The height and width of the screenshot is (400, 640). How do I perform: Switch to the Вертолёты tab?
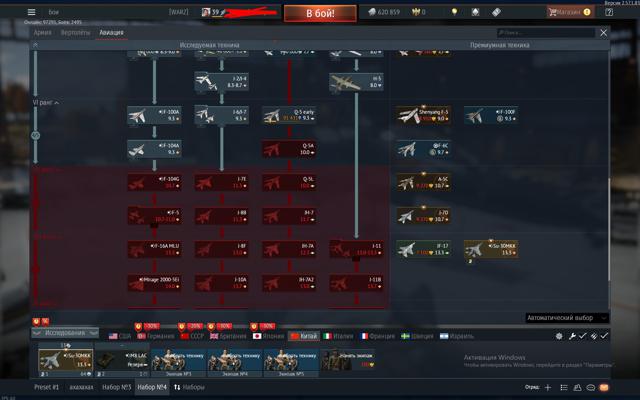click(x=75, y=33)
